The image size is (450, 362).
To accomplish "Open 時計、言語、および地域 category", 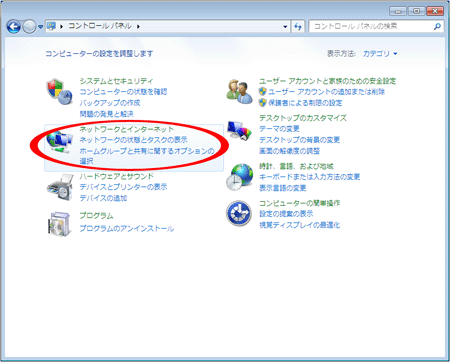I will point(296,166).
